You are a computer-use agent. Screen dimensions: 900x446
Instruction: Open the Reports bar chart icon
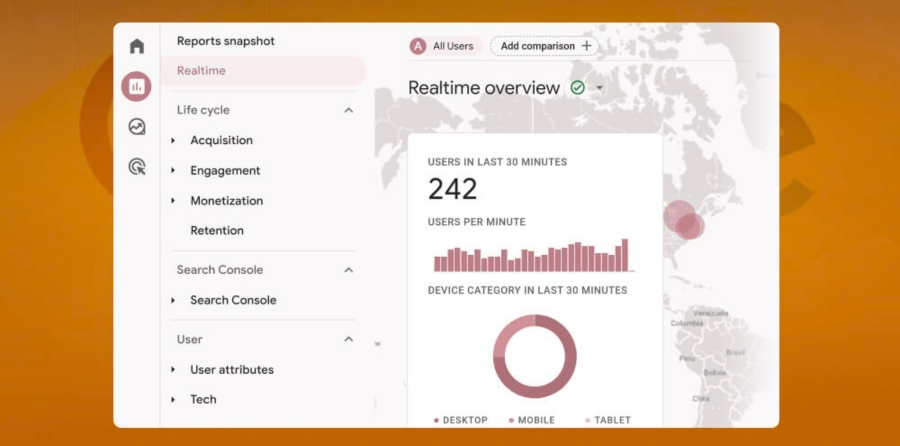point(137,86)
